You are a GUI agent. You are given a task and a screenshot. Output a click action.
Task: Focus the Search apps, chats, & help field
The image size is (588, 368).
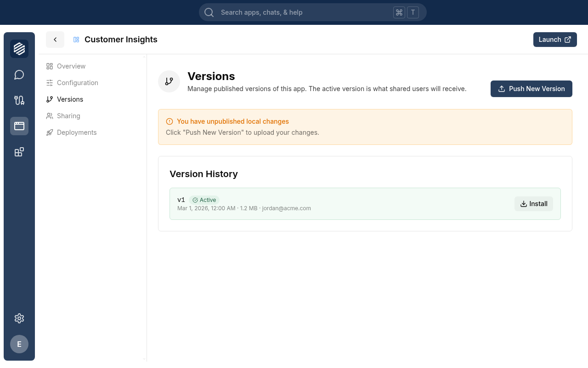click(313, 12)
